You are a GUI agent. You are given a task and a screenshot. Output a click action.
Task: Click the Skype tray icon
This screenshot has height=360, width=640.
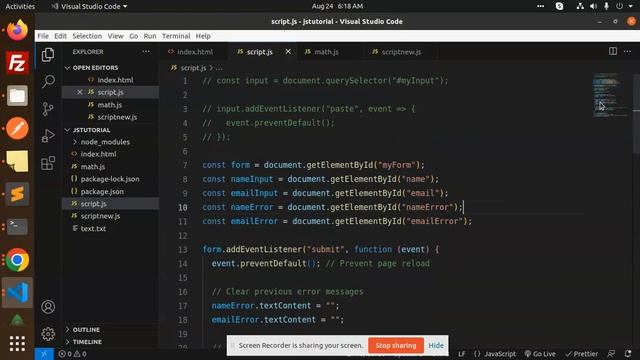coord(560,6)
